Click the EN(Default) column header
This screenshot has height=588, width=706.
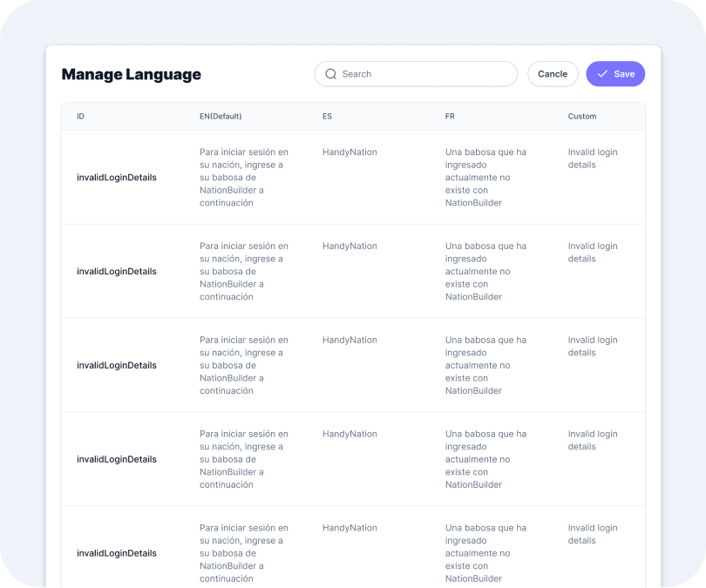point(221,117)
